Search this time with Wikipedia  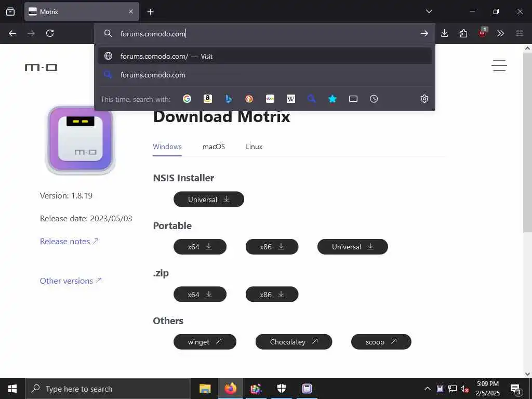(x=291, y=99)
